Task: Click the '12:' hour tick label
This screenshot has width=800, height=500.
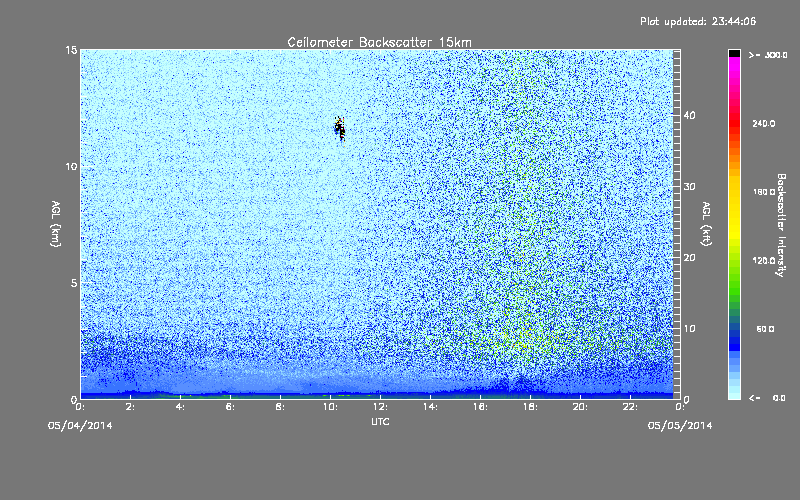Action: tap(380, 407)
